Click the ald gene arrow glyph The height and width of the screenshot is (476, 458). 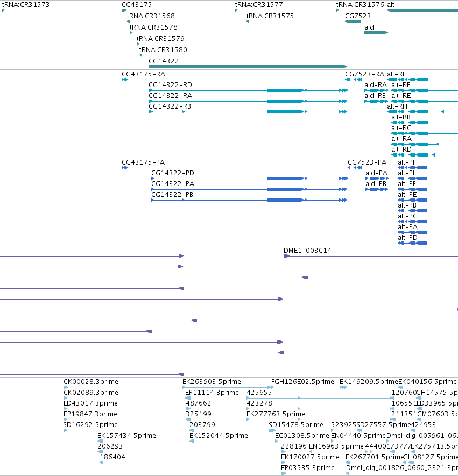pyautogui.click(x=376, y=33)
